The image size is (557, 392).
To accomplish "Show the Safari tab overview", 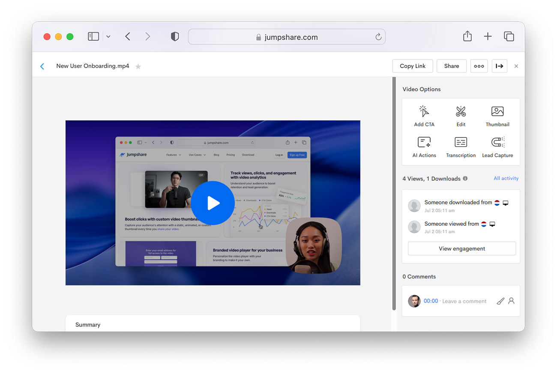I will [x=509, y=36].
